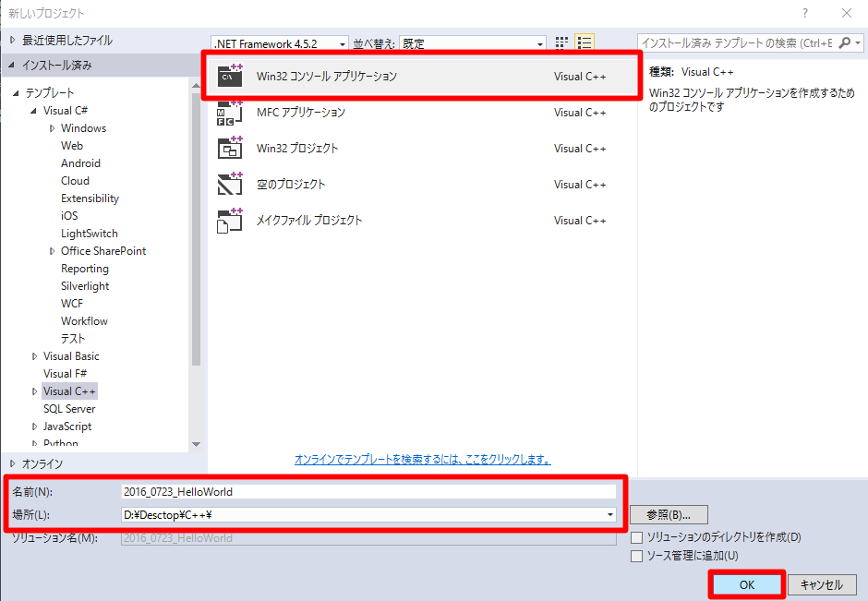Click the Win32 console application template icon
The height and width of the screenshot is (601, 868).
pos(230,76)
